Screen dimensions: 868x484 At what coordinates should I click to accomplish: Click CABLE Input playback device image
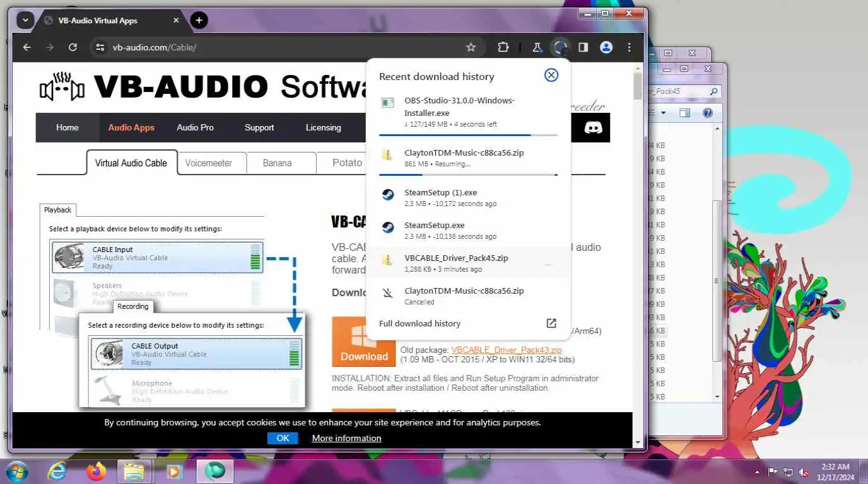(x=70, y=256)
